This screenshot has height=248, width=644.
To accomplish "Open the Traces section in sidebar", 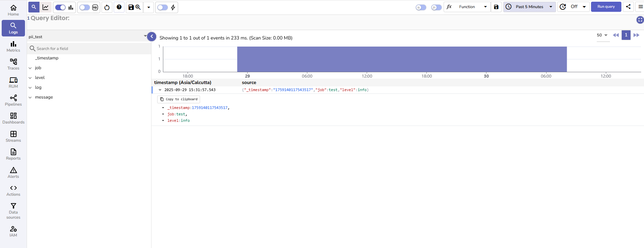I will pyautogui.click(x=13, y=64).
